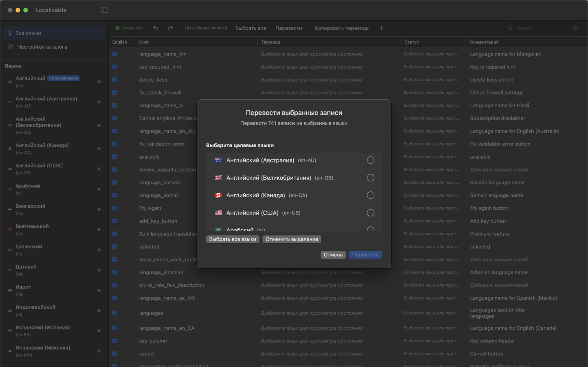The width and height of the screenshot is (588, 367).
Task: Click the Australia flag in dialog
Action: pos(218,160)
